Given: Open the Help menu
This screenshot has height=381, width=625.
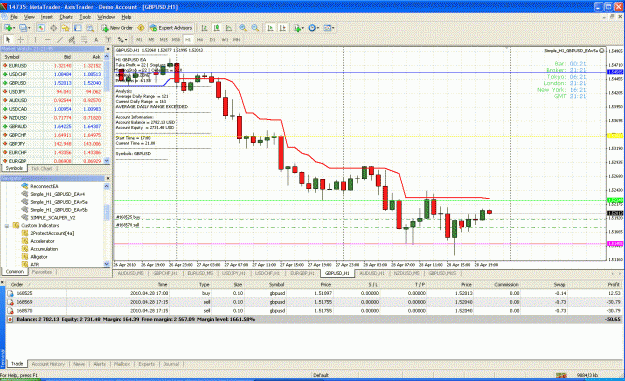Looking at the screenshot, I should 126,17.
